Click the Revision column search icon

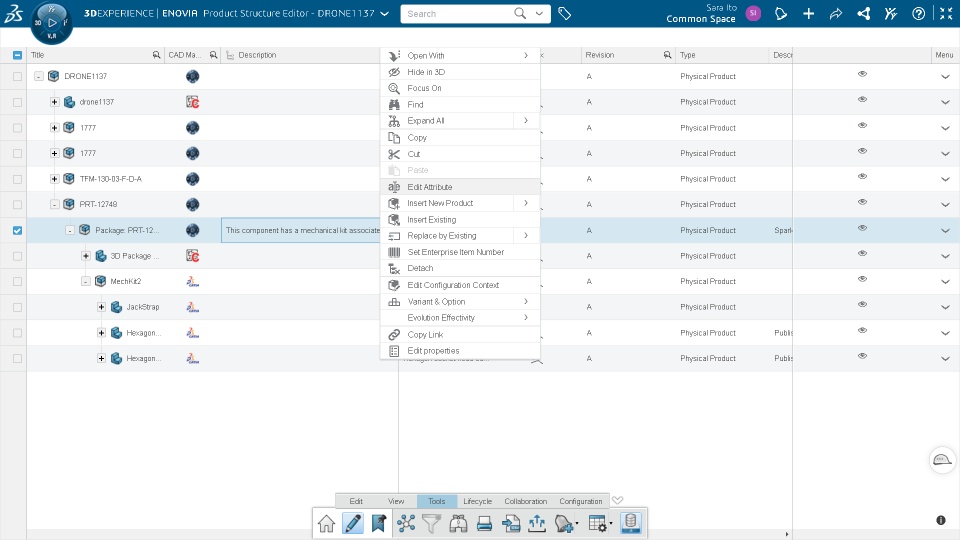[667, 55]
